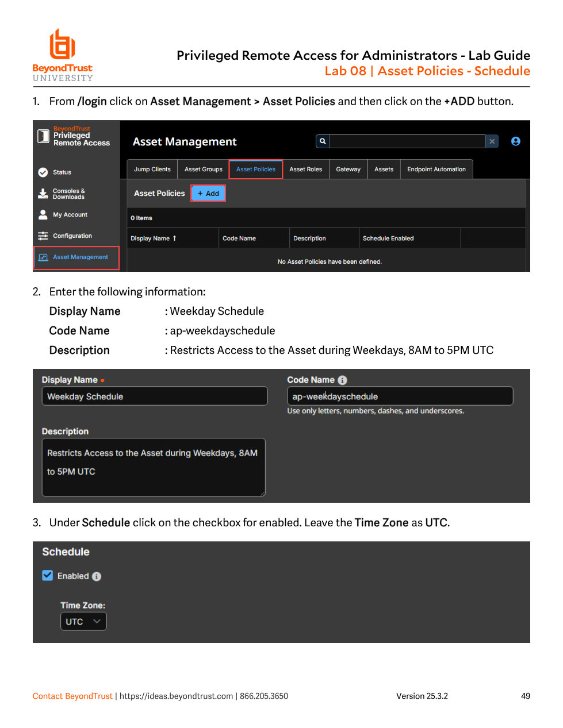Click the phone number 866.205.3650

pyautogui.click(x=264, y=696)
